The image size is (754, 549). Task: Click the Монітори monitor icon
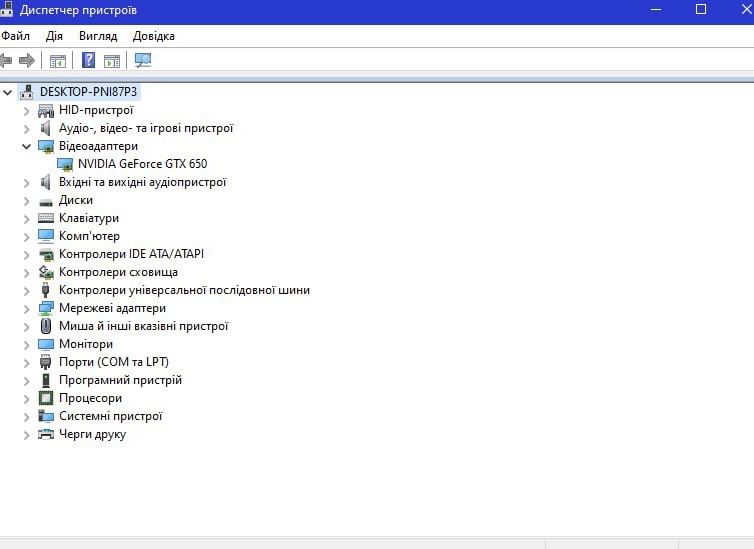click(x=46, y=344)
